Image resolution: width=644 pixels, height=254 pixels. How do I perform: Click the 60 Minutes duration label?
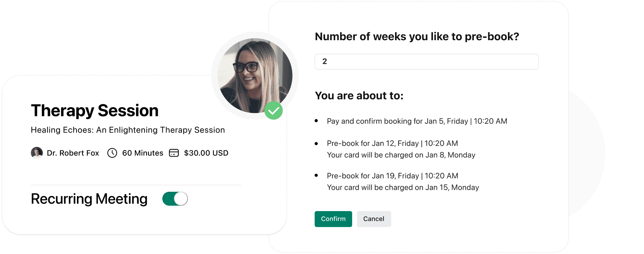pos(142,153)
